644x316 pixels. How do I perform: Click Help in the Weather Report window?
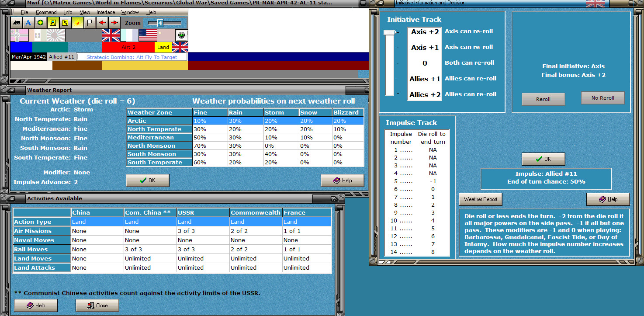[342, 181]
